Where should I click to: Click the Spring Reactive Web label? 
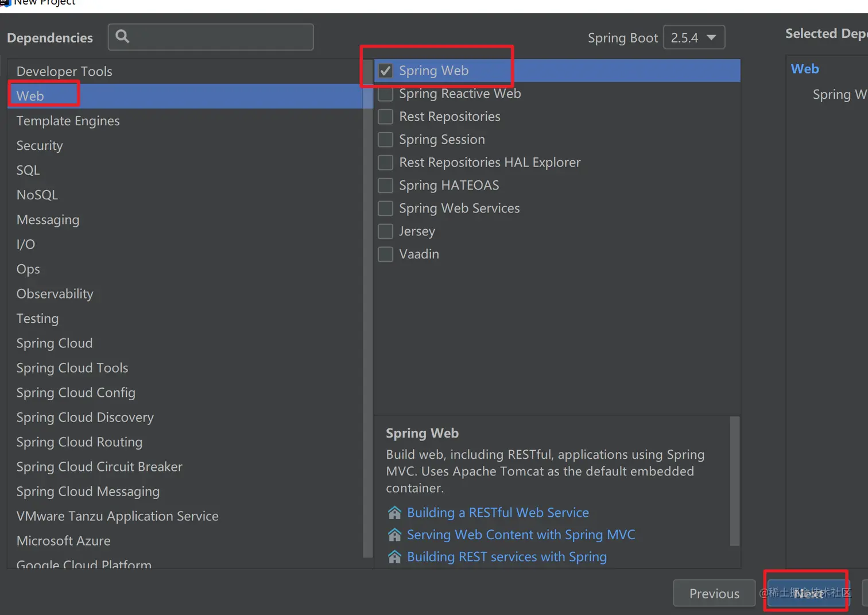coord(460,94)
